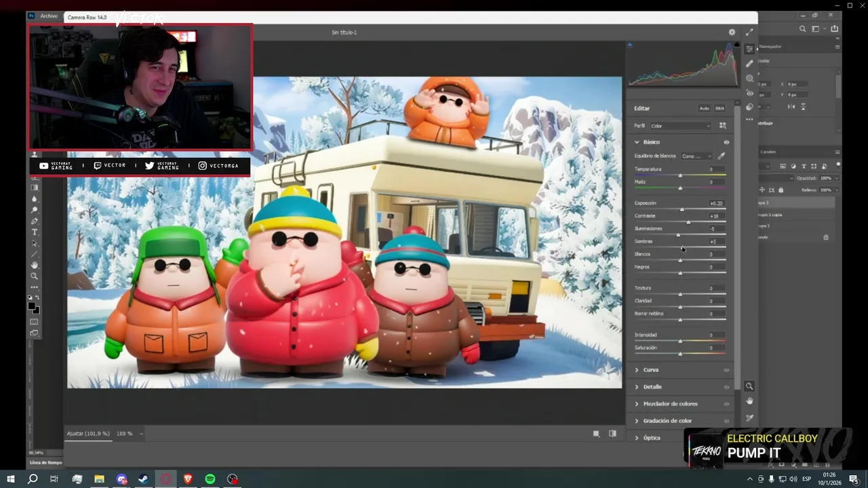Toggle Detalle panel visibility eye
The width and height of the screenshot is (868, 488).
click(x=726, y=387)
